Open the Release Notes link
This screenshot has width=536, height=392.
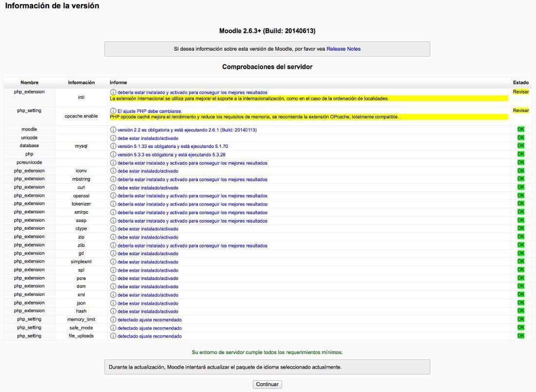(344, 49)
